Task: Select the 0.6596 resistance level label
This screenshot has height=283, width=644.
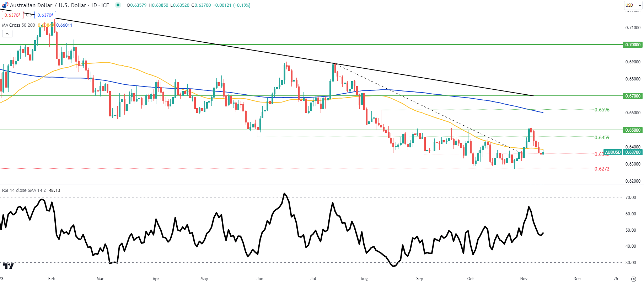Action: point(602,110)
